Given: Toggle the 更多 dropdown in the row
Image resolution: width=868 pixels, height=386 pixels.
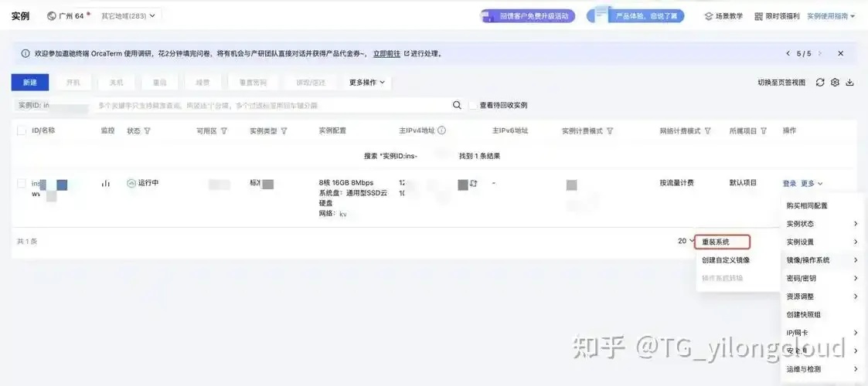Looking at the screenshot, I should click(x=812, y=183).
